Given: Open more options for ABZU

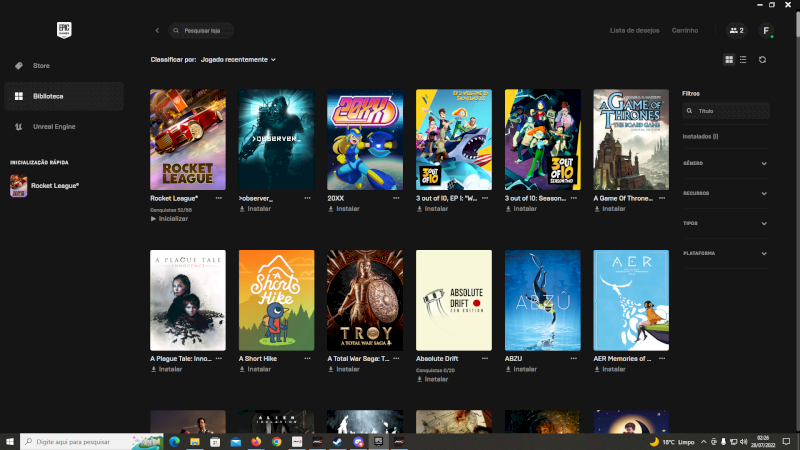Looking at the screenshot, I should (x=574, y=358).
